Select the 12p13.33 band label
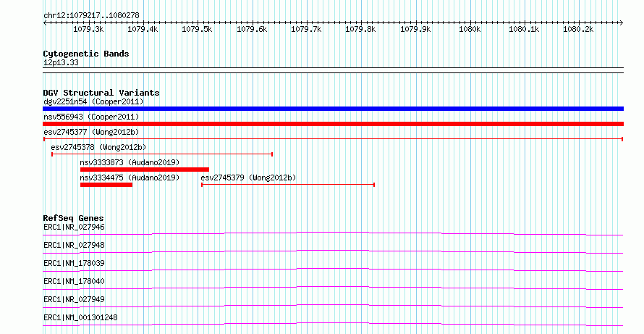The width and height of the screenshot is (644, 334). (61, 63)
